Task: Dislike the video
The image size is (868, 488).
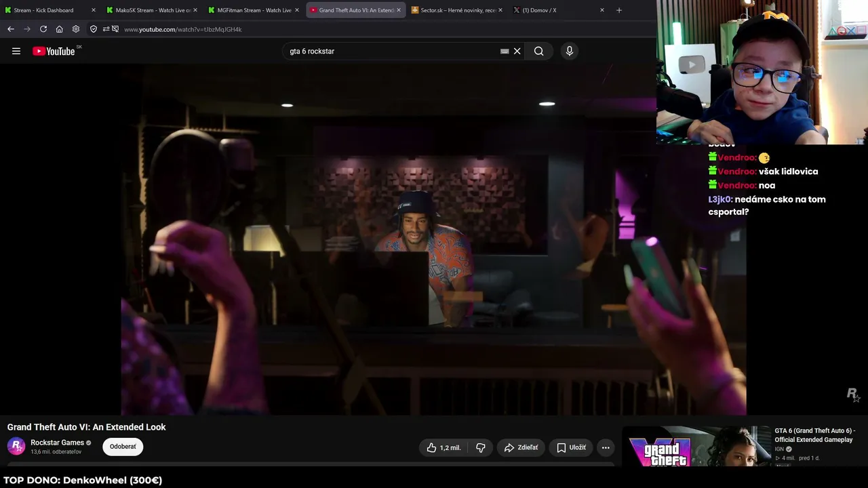Action: [x=481, y=447]
